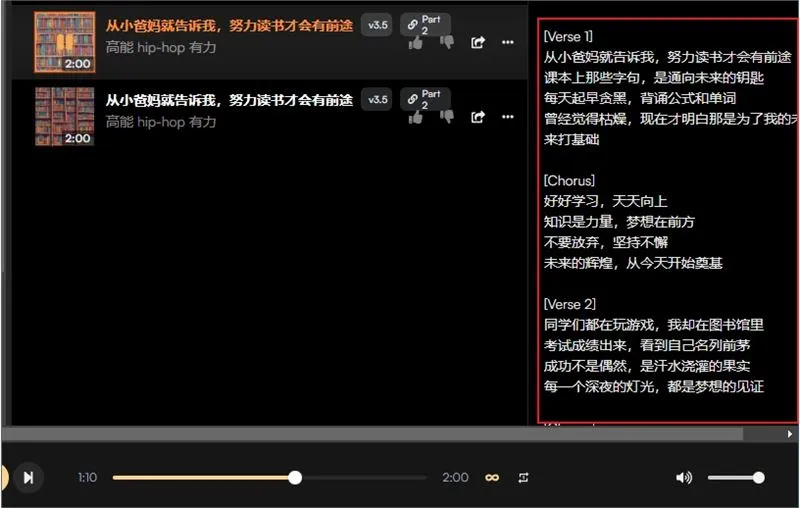Share the first song in the list
This screenshot has height=508, width=800.
[478, 42]
